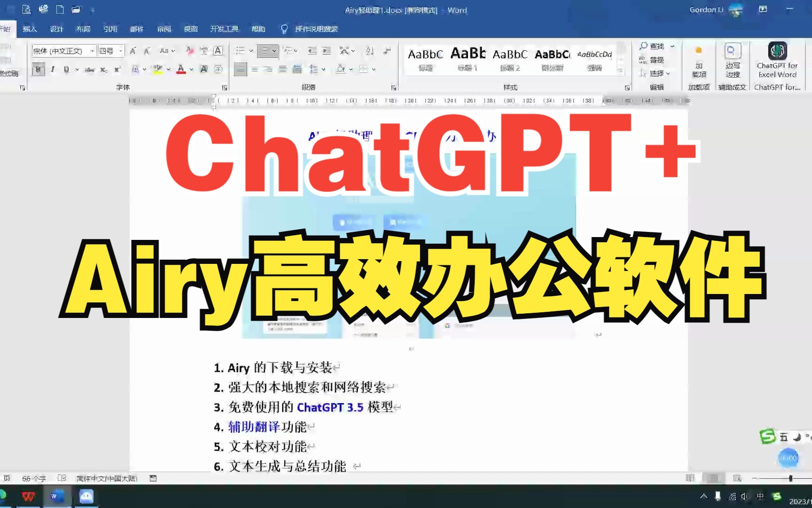Image resolution: width=812 pixels, height=508 pixels.
Task: Click Sort icon in paragraph group
Action: [x=370, y=51]
